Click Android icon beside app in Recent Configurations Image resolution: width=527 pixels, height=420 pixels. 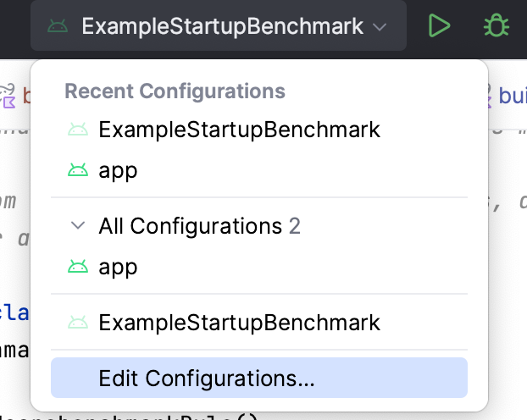[x=78, y=170]
